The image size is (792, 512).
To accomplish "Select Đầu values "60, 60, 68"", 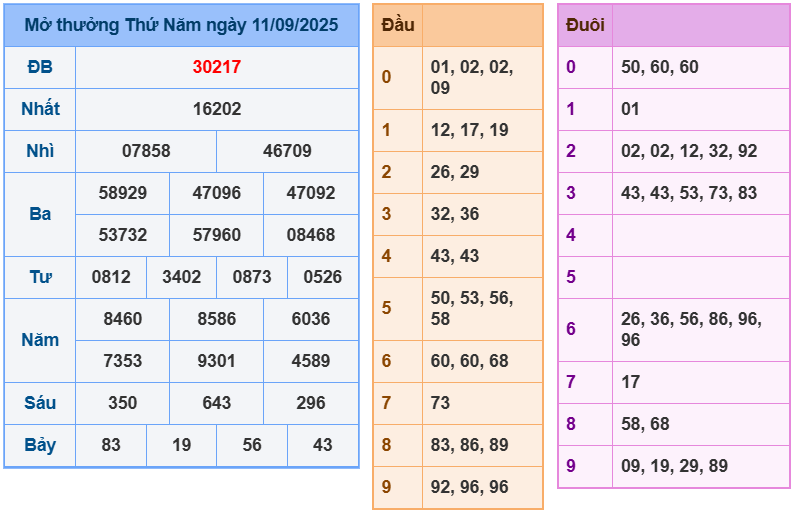I will [x=469, y=361].
